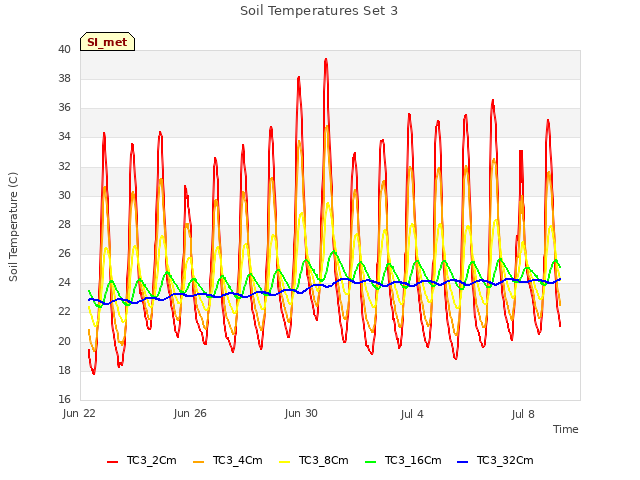The height and width of the screenshot is (480, 640).
Task: Click the 32 y-axis tick label
Action: pos(64,167)
